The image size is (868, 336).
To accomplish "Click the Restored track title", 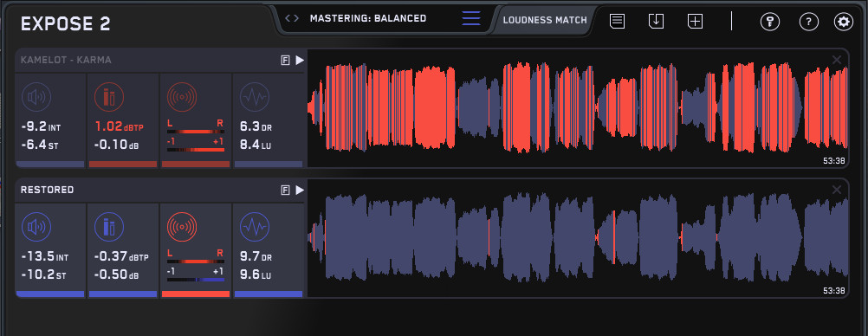I will point(47,190).
